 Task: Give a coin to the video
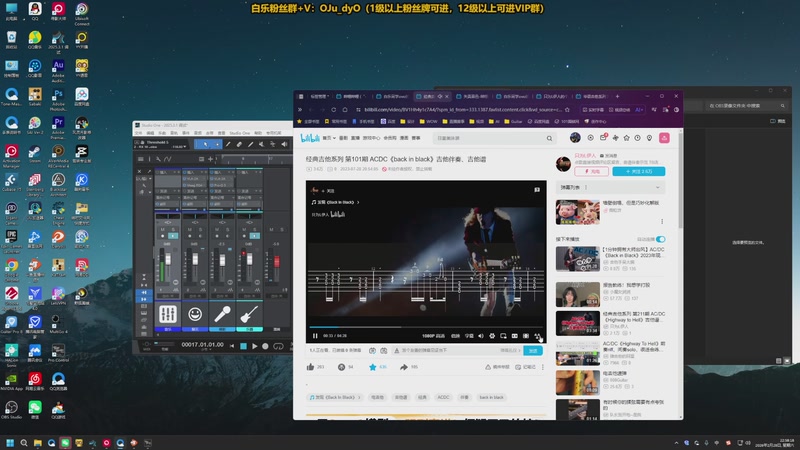[x=341, y=367]
